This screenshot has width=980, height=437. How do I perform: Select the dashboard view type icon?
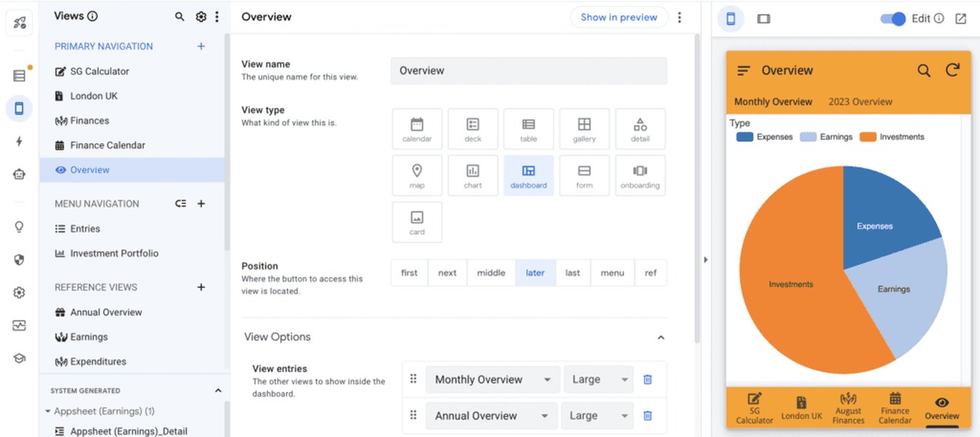(528, 175)
